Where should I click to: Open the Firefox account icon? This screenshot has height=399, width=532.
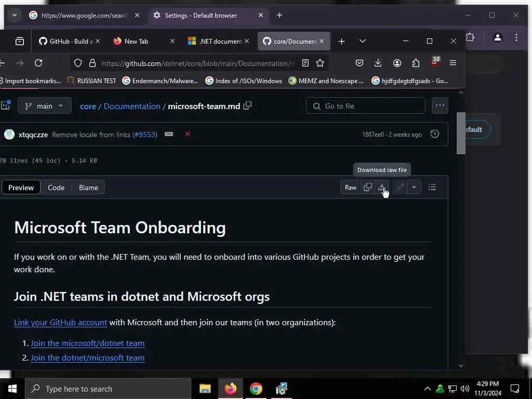coord(397,63)
